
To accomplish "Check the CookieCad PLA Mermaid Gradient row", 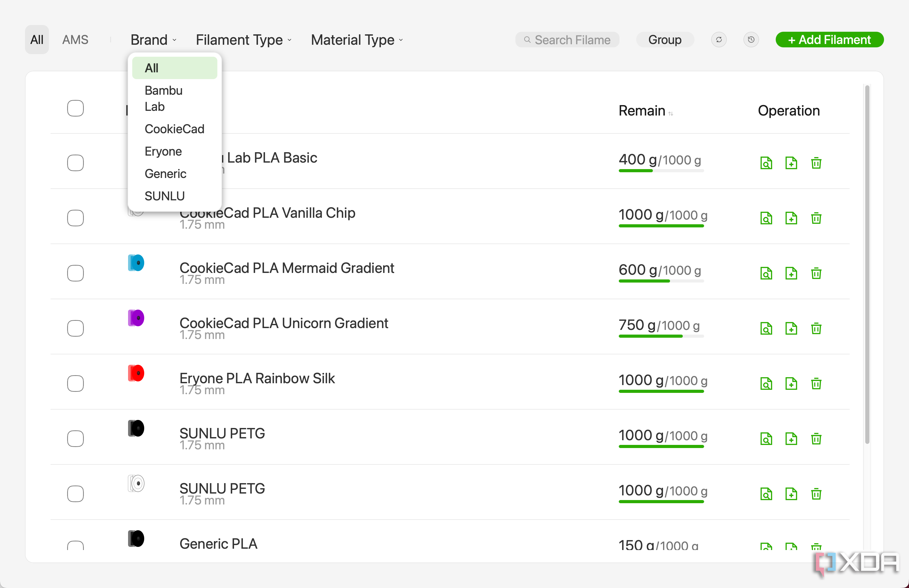I will [75, 273].
